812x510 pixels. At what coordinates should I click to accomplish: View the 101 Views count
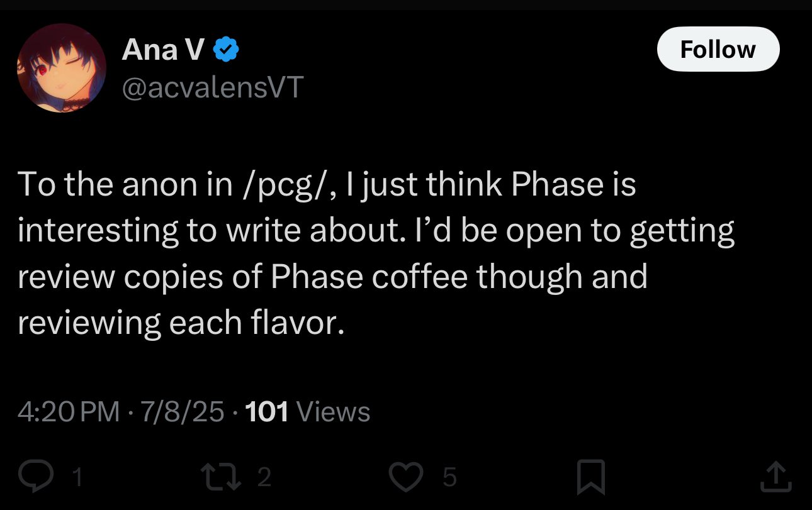tap(307, 412)
